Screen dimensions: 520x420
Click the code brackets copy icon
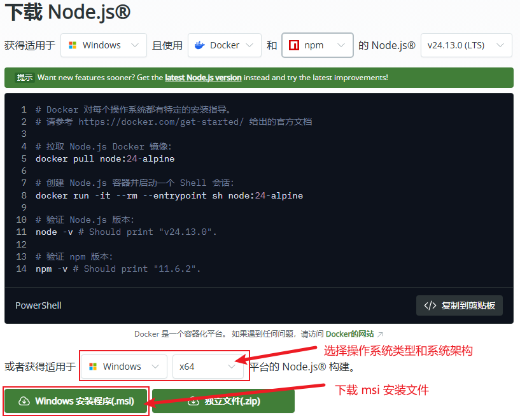pos(430,305)
